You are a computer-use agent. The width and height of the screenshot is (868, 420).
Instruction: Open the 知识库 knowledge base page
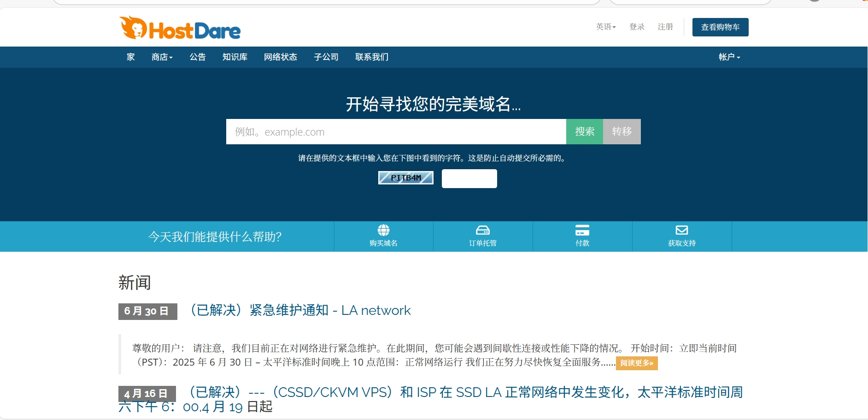click(235, 57)
